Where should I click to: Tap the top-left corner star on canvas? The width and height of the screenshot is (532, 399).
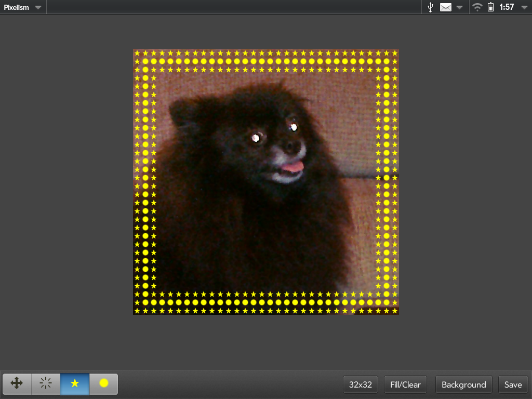pos(137,53)
